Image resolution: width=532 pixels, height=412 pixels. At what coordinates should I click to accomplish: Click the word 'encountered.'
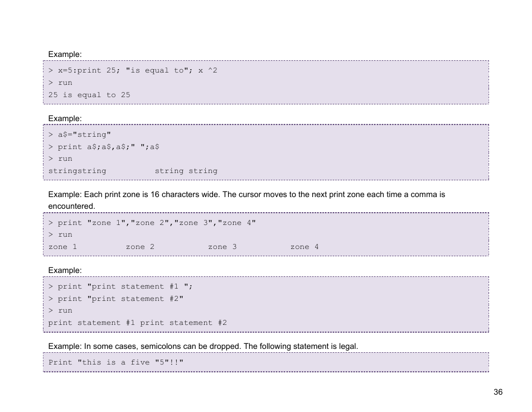click(x=71, y=206)
